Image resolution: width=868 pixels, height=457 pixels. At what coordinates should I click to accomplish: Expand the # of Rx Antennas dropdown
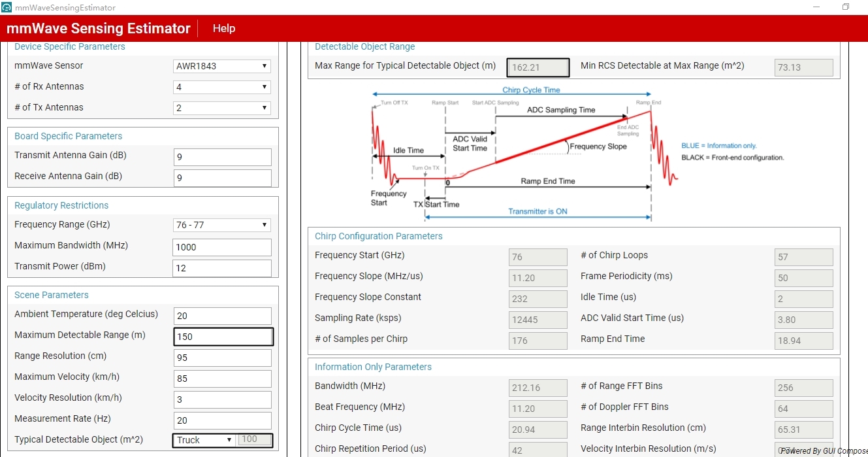coord(221,86)
